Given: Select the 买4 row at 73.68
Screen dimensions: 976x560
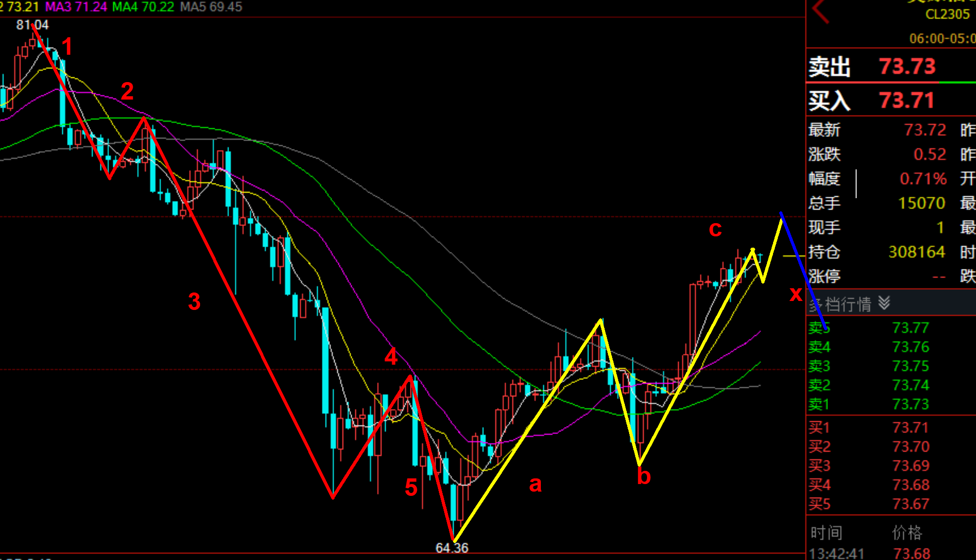Looking at the screenshot, I should click(891, 485).
